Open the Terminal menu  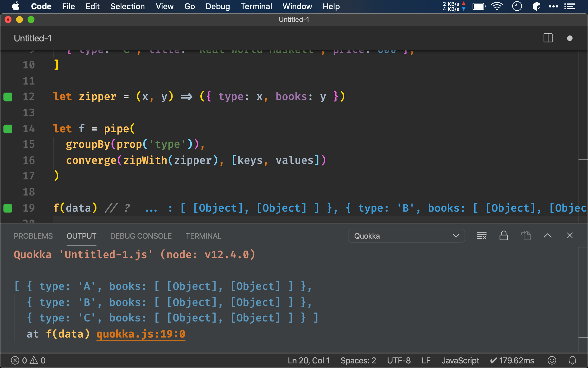256,6
